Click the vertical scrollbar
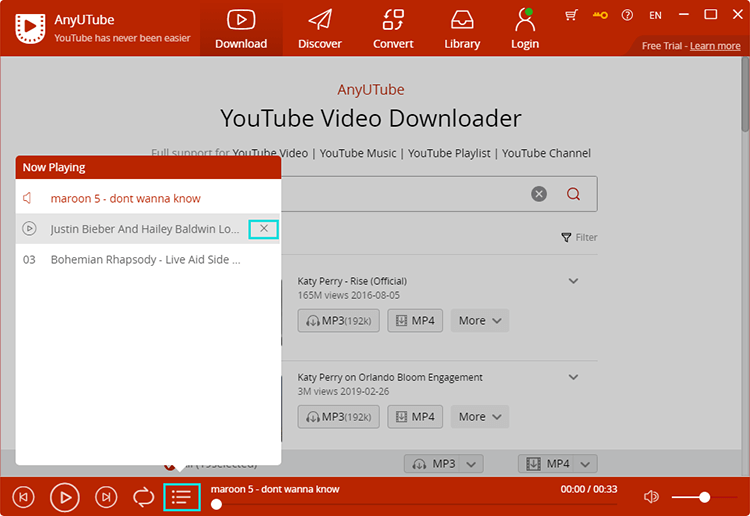 coord(745,94)
